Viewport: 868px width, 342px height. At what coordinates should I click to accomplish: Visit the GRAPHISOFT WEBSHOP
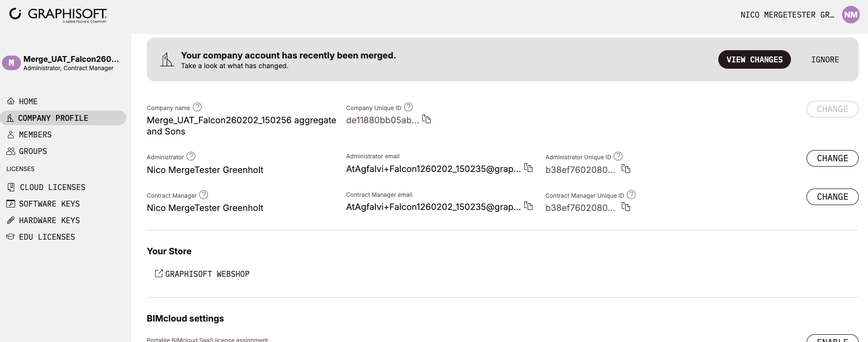[202, 274]
